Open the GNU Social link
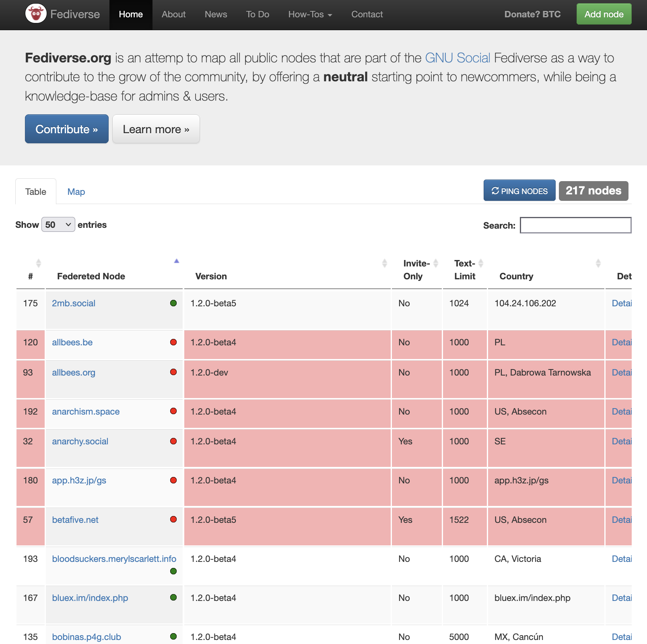 (x=457, y=58)
